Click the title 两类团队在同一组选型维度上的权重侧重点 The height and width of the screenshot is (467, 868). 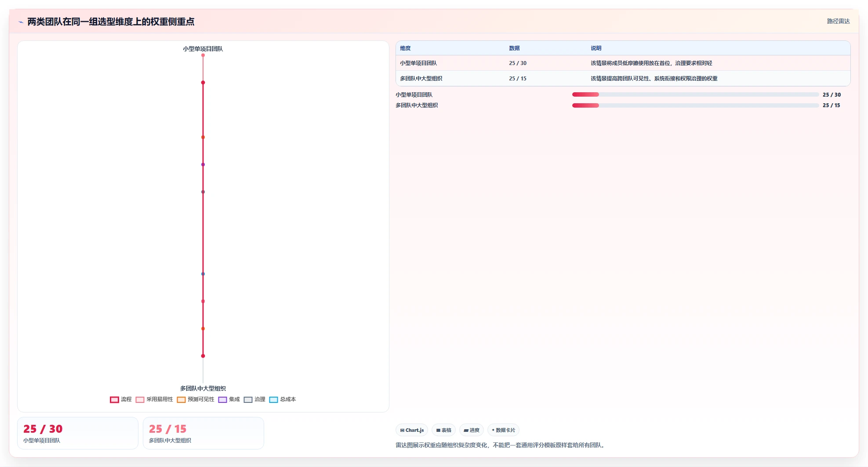coord(111,22)
